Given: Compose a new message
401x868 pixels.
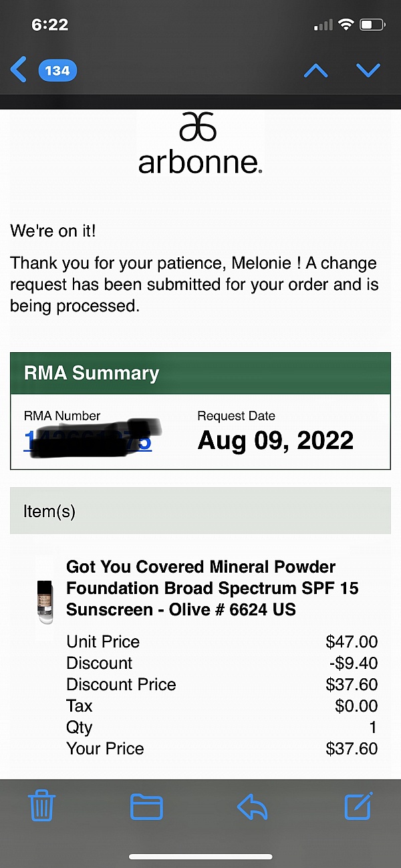Looking at the screenshot, I should click(358, 807).
